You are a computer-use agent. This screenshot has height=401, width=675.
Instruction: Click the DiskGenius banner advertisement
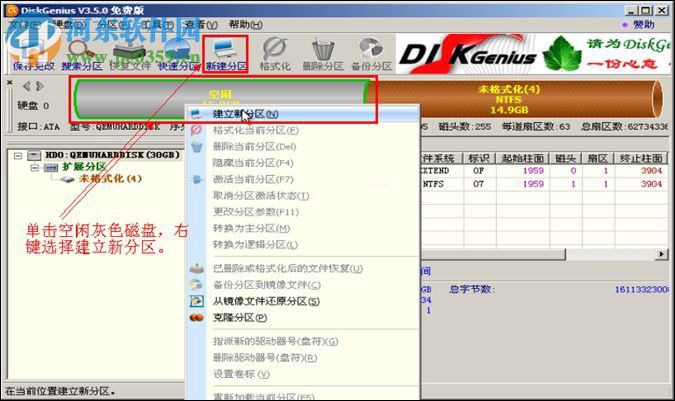point(534,54)
